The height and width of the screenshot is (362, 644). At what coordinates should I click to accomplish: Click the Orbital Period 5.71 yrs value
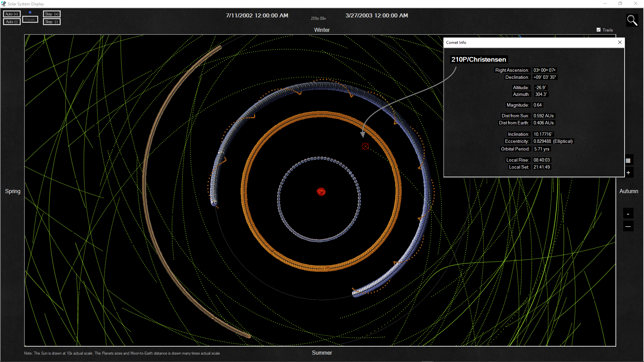tap(542, 149)
